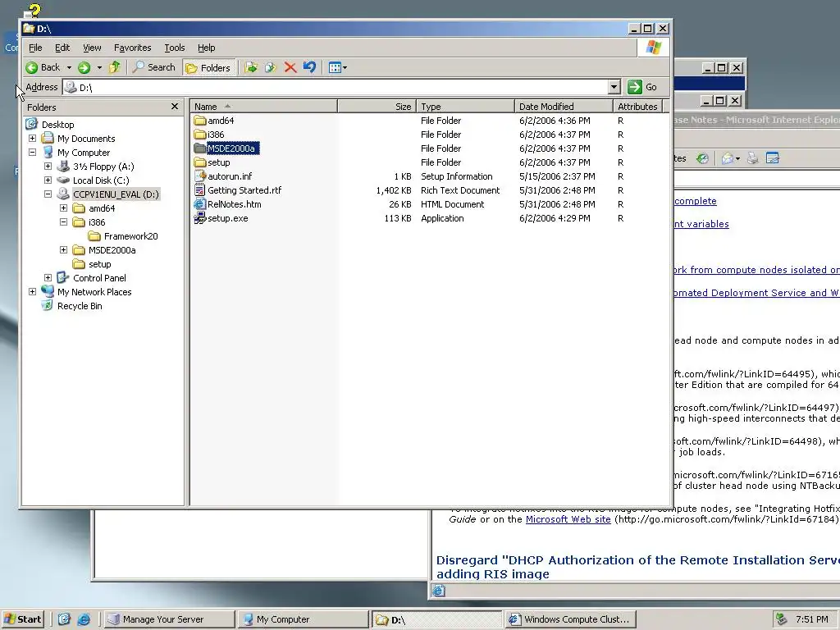Select the autorun.inf file icon

[x=200, y=176]
